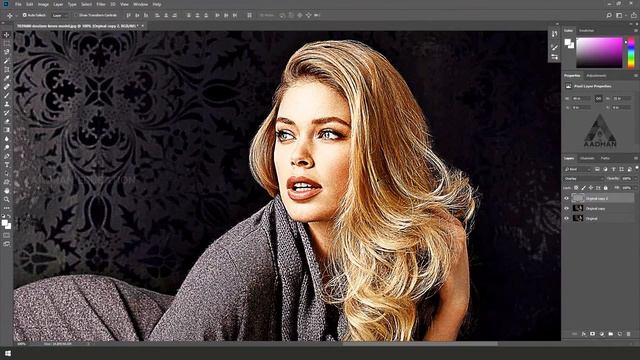Open the Auto-Select Layer dropdown
This screenshot has height=360, width=640.
(x=59, y=15)
